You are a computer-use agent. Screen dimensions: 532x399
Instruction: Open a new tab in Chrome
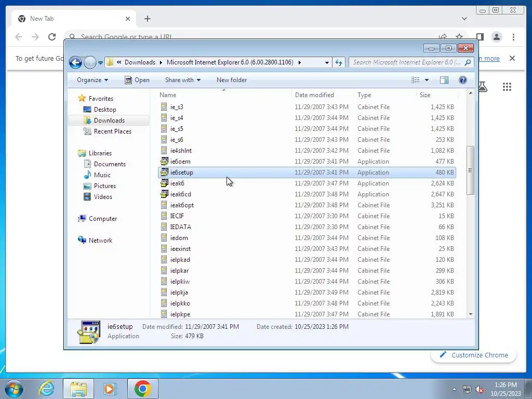[x=147, y=19]
